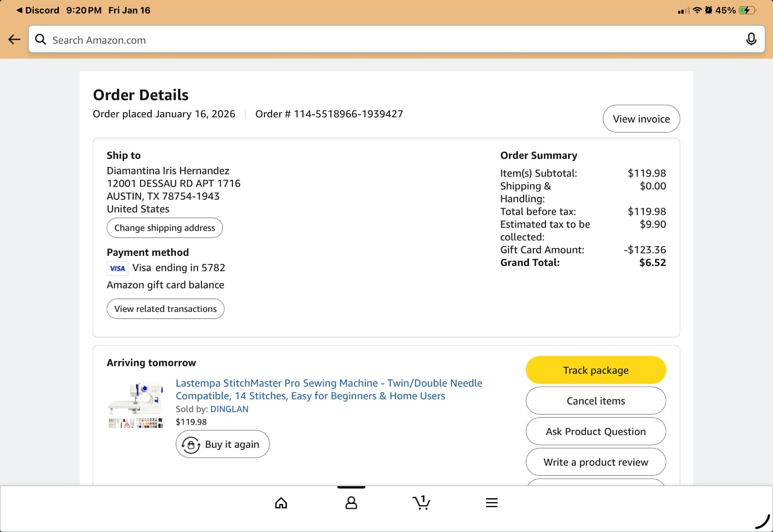The height and width of the screenshot is (532, 773).
Task: Tap the AUSTIN, TX 78754-1943 line
Action: tap(163, 196)
